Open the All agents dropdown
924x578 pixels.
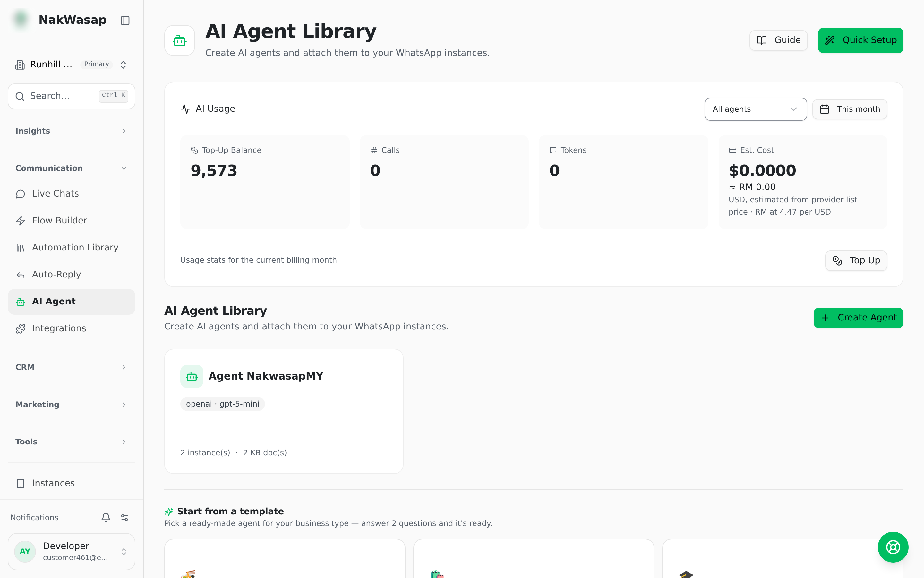(x=755, y=109)
